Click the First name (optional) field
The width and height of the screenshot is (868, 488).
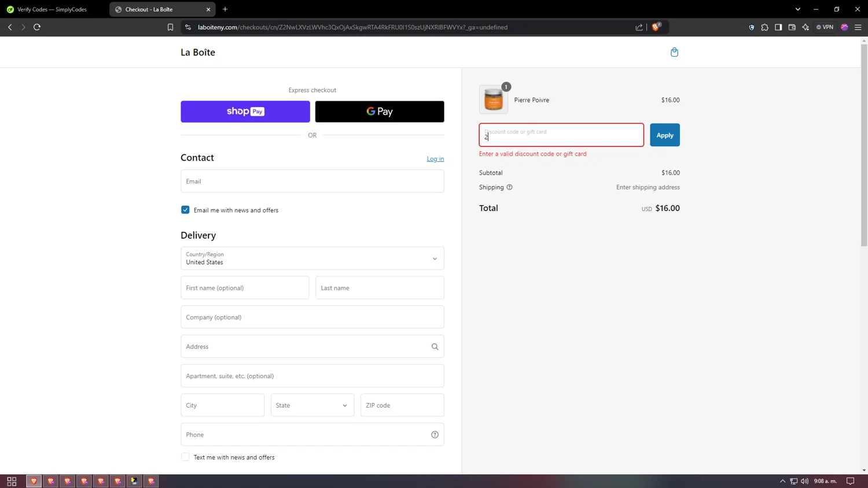(x=245, y=288)
